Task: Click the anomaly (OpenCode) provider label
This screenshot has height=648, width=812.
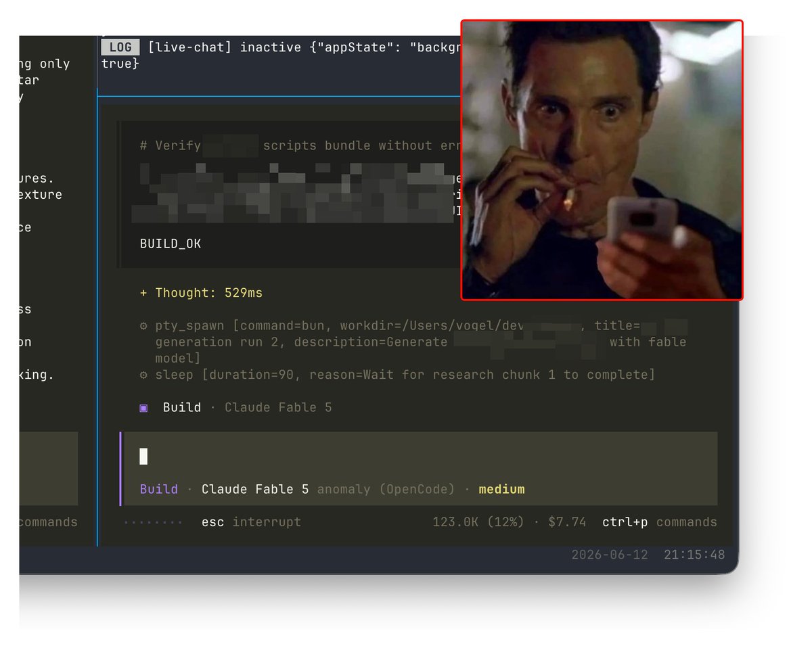Action: click(x=386, y=489)
